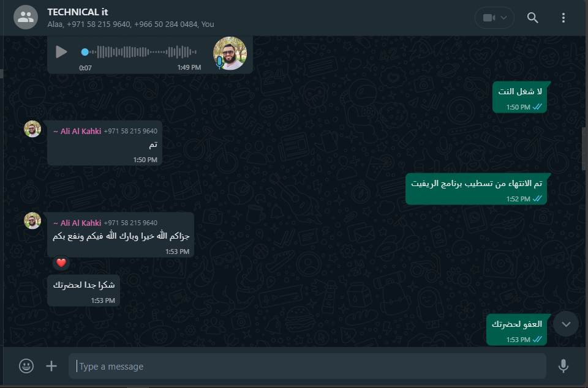Expand the call options dropdown arrow
The width and height of the screenshot is (588, 388).
point(503,18)
